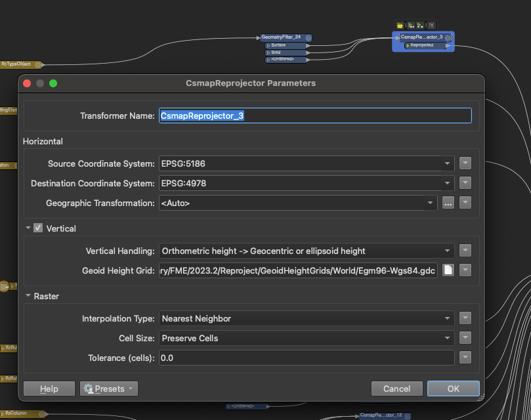Click Run To This in the mini toolbar above CsmapReprojector_3
531x420 pixels.
tap(411, 26)
